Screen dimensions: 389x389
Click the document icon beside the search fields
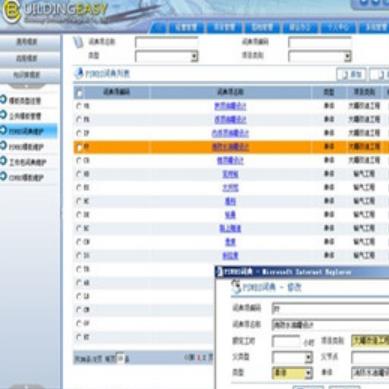tap(78, 43)
